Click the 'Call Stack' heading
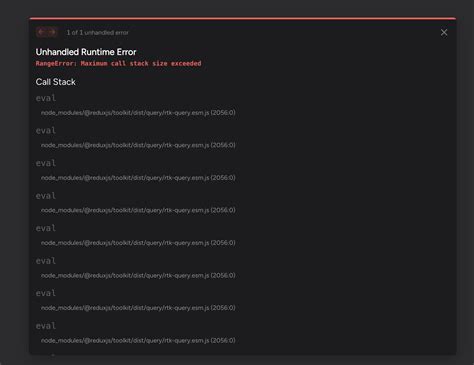The image size is (474, 365). 56,82
